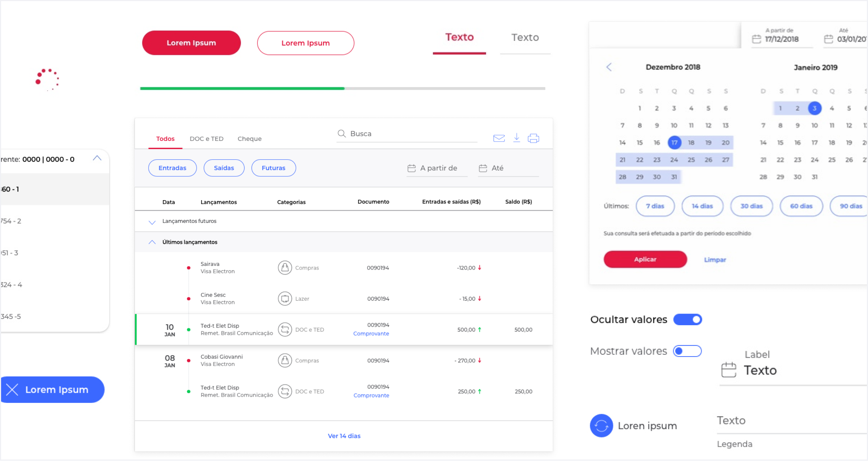Click Compras bag icon in Cobasi Giovanni row
Screen dimensions: 868x461
coord(285,361)
